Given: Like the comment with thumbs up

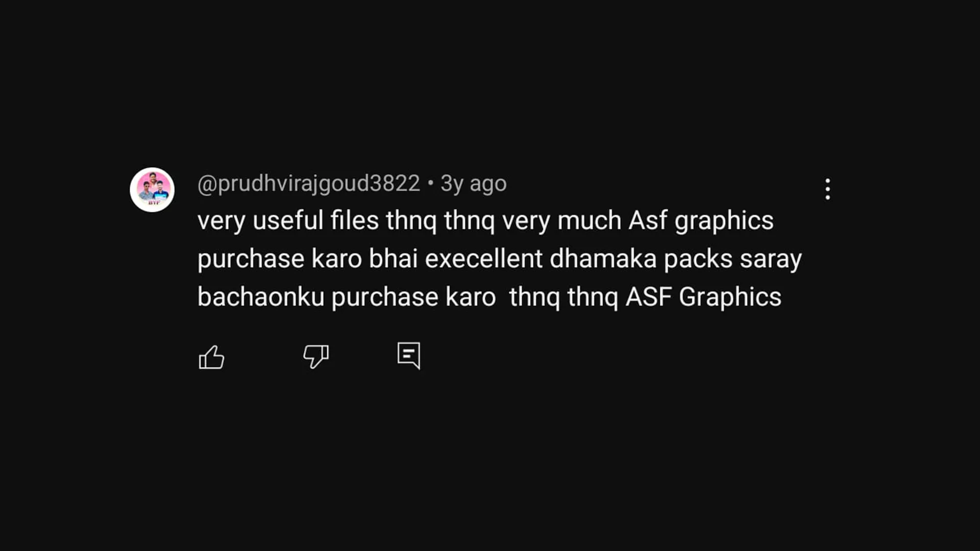Looking at the screenshot, I should (211, 357).
